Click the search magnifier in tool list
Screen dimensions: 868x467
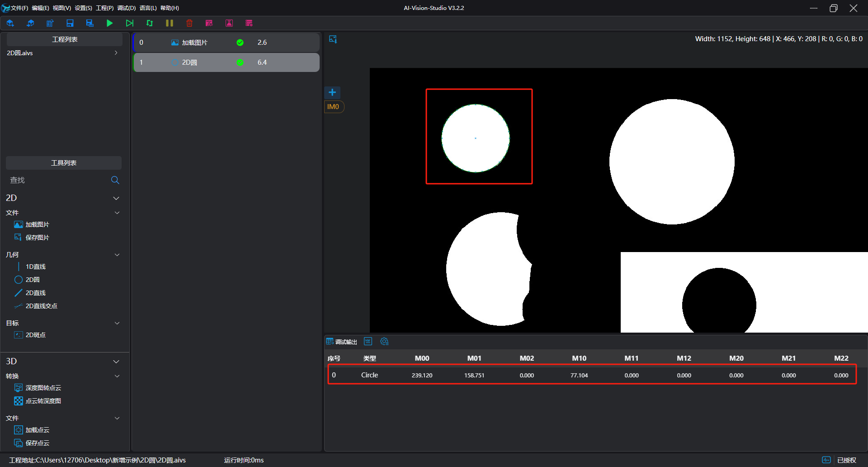(115, 180)
